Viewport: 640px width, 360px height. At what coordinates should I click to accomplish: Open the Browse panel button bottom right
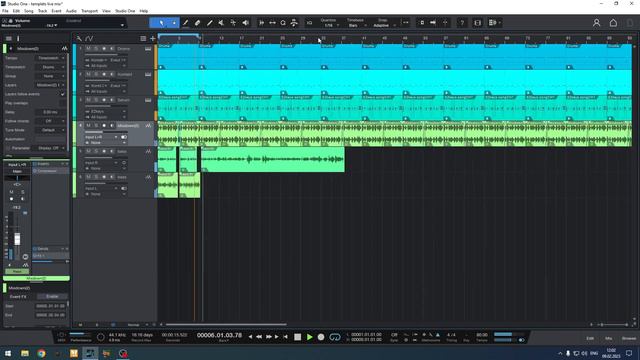tap(629, 338)
